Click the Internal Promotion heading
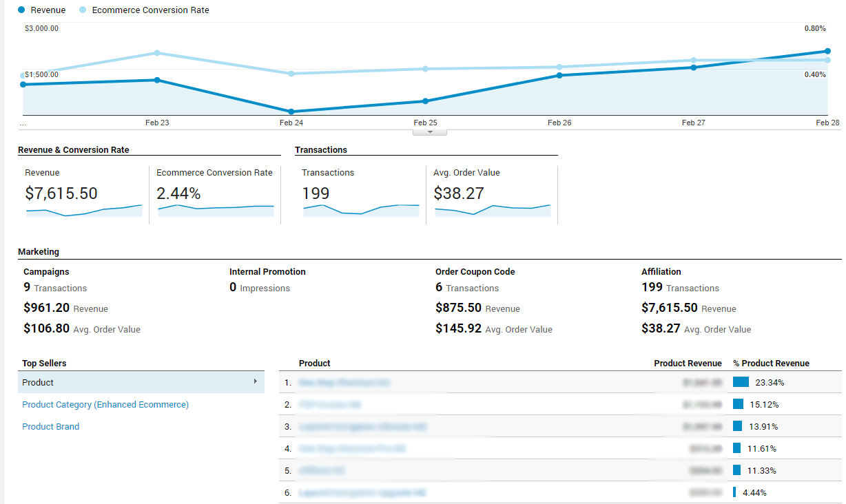The image size is (846, 504). pos(267,272)
